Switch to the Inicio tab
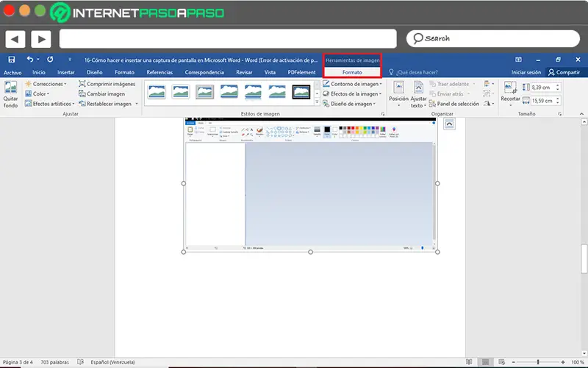This screenshot has width=588, height=368. tap(39, 72)
